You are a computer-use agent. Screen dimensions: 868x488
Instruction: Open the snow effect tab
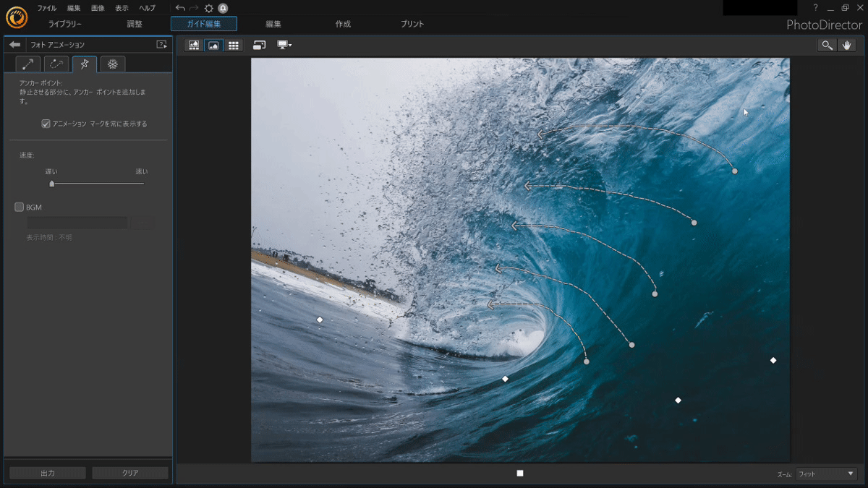pyautogui.click(x=113, y=64)
